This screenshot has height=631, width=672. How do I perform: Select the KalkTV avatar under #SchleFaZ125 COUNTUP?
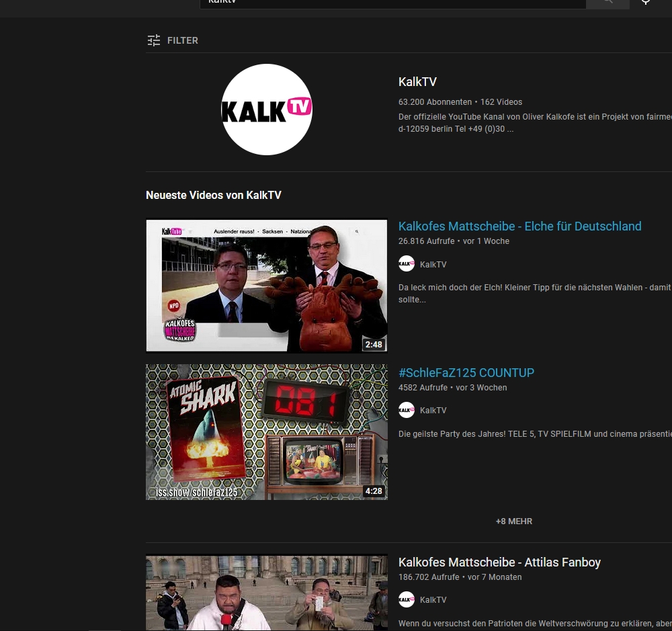point(407,410)
